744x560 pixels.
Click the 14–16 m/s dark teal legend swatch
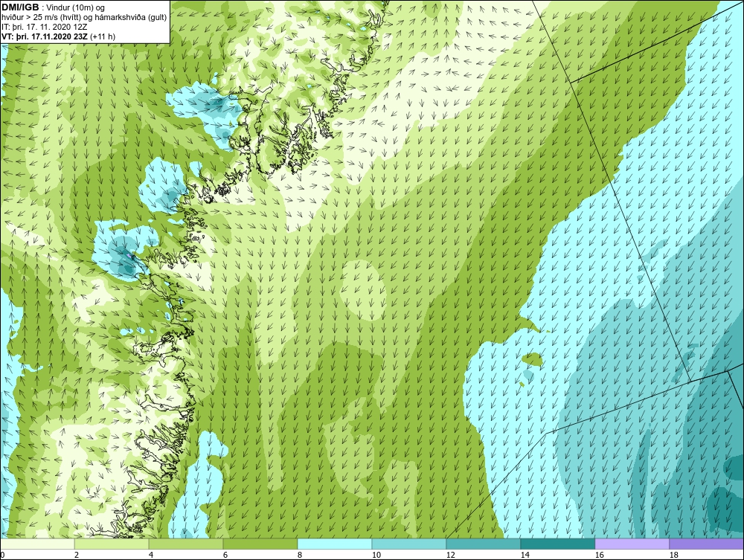pyautogui.click(x=557, y=544)
